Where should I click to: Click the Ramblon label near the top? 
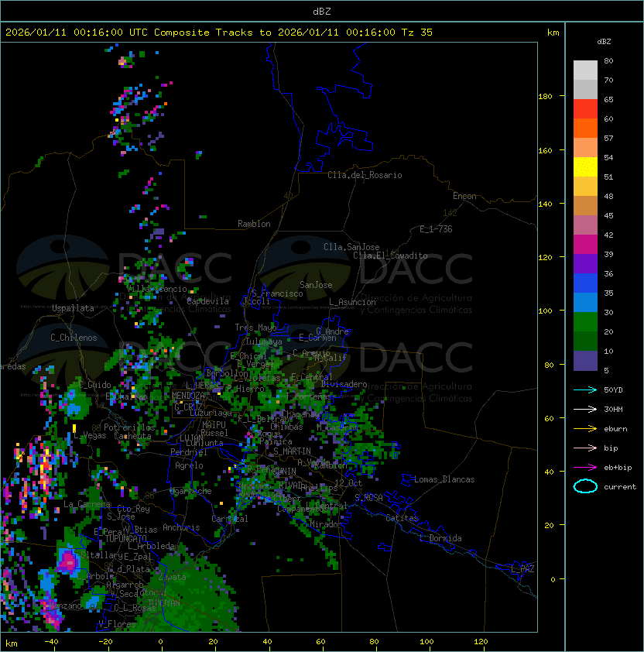point(254,224)
